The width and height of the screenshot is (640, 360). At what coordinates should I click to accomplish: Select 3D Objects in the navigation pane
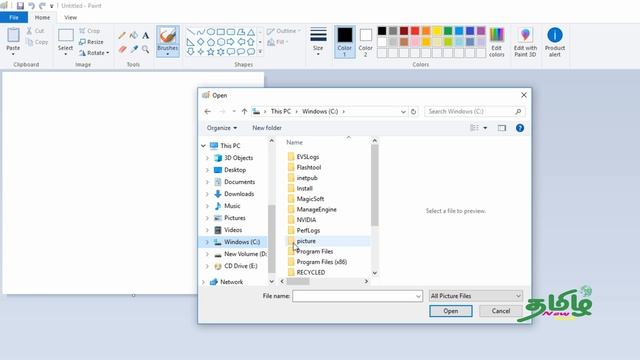(x=238, y=158)
